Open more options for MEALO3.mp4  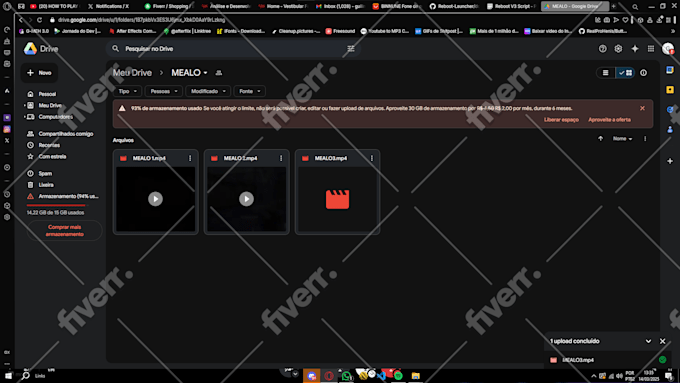click(x=372, y=158)
